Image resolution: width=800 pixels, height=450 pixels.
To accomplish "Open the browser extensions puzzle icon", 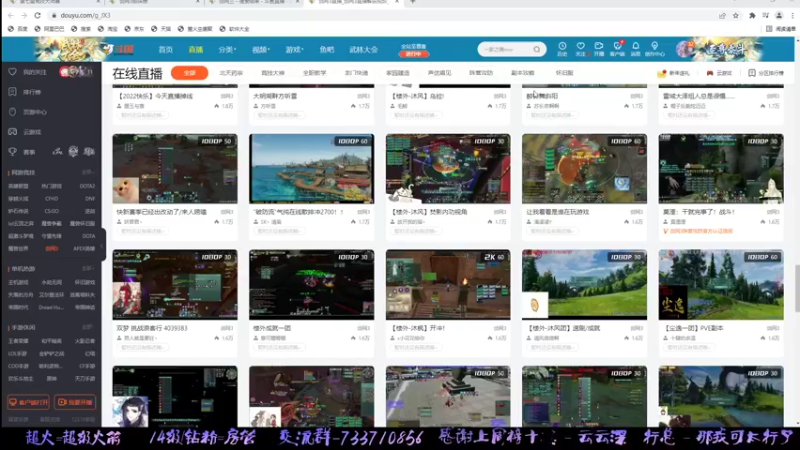I will 752,15.
